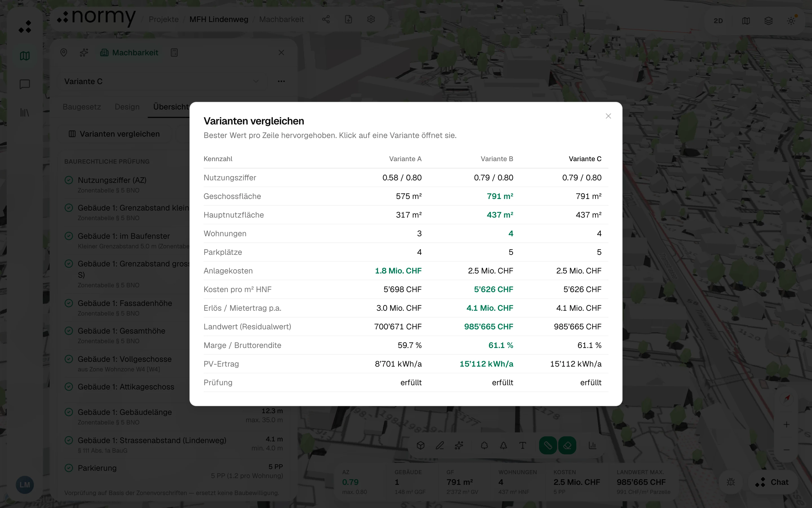
Task: Go to Projekte in the breadcrumb
Action: point(164,19)
